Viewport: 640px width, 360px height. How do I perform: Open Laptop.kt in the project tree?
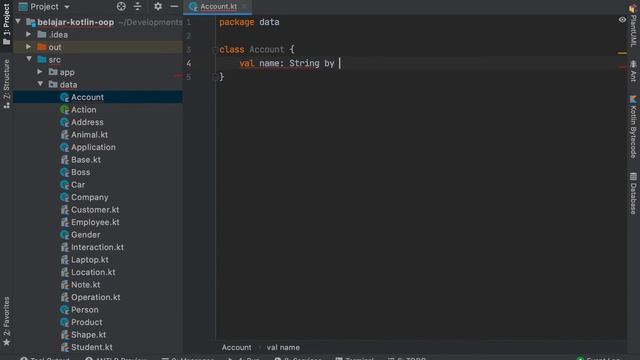click(x=90, y=260)
